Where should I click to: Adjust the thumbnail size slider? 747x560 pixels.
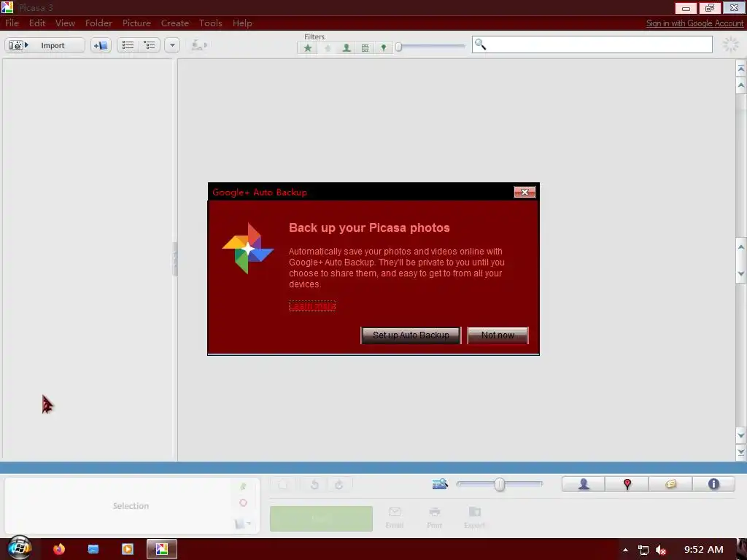tap(499, 484)
